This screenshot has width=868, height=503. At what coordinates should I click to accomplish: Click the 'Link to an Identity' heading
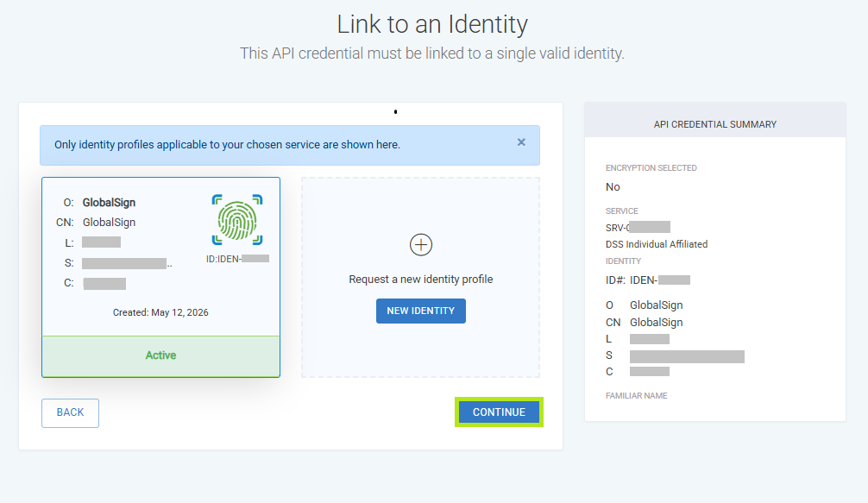point(432,24)
